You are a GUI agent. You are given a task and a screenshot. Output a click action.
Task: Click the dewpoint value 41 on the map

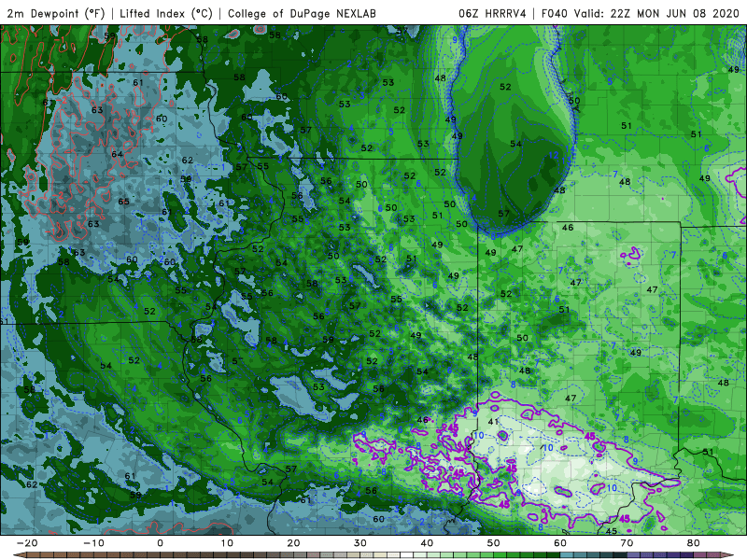point(494,422)
